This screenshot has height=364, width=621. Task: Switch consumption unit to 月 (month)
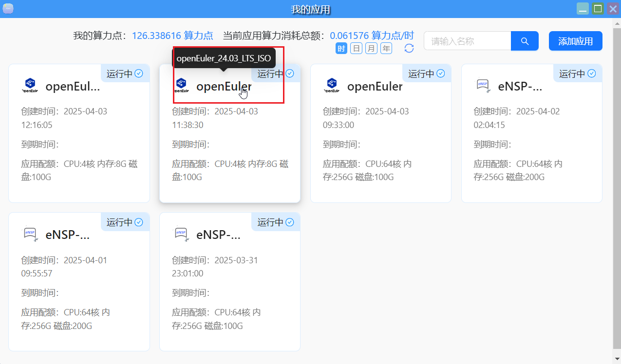371,48
